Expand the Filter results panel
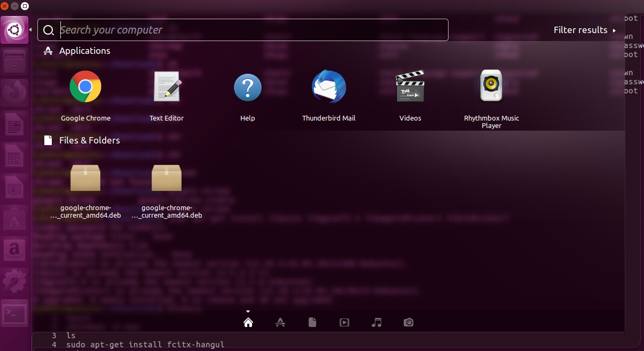The width and height of the screenshot is (644, 351). [x=585, y=30]
